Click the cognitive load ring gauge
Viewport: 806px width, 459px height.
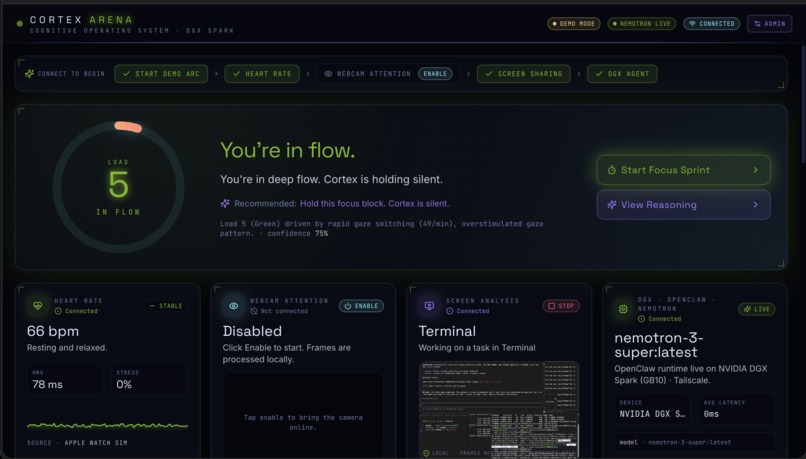118,187
